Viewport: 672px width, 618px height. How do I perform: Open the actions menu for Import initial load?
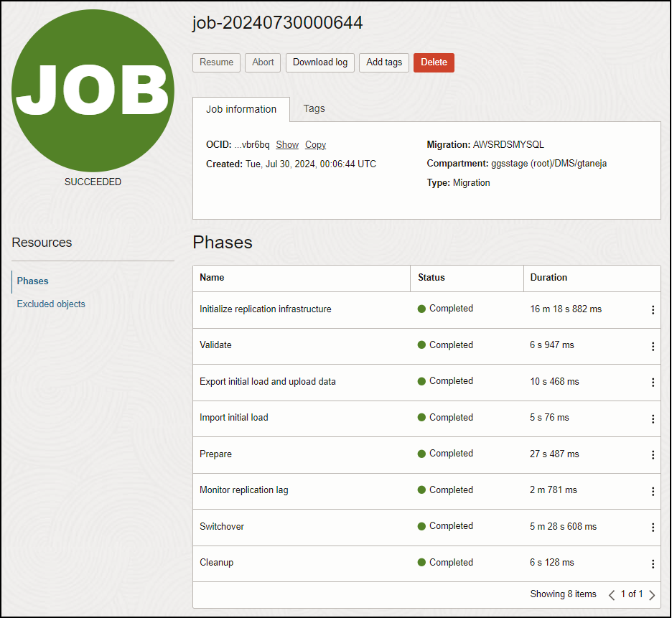(x=653, y=418)
